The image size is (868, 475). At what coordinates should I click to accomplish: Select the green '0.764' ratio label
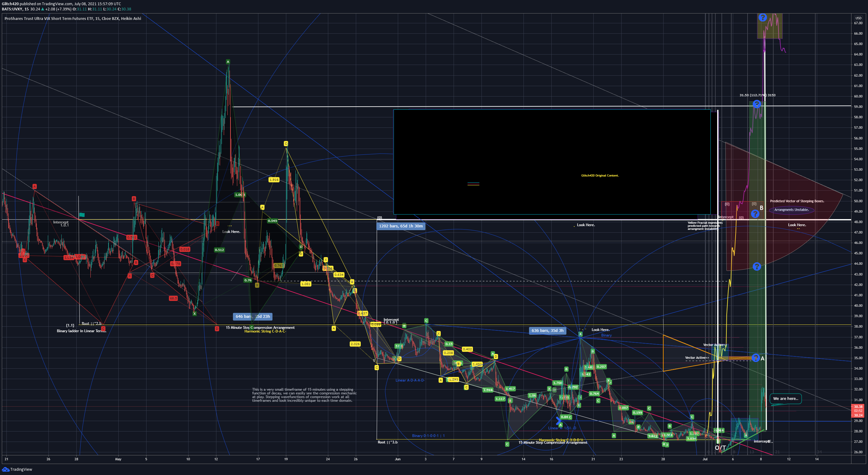pos(594,393)
